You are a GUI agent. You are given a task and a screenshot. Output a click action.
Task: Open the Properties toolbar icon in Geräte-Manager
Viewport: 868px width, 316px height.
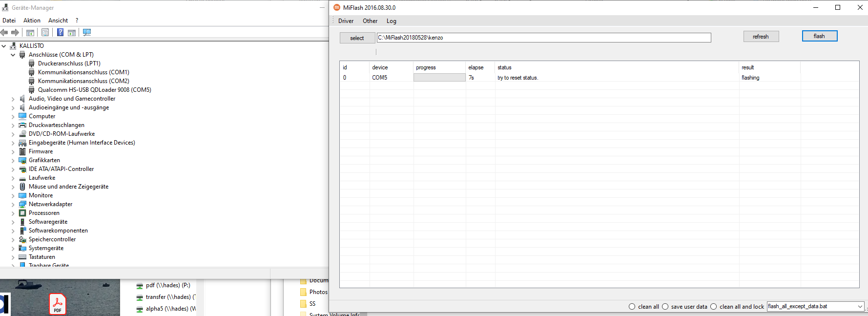[45, 33]
